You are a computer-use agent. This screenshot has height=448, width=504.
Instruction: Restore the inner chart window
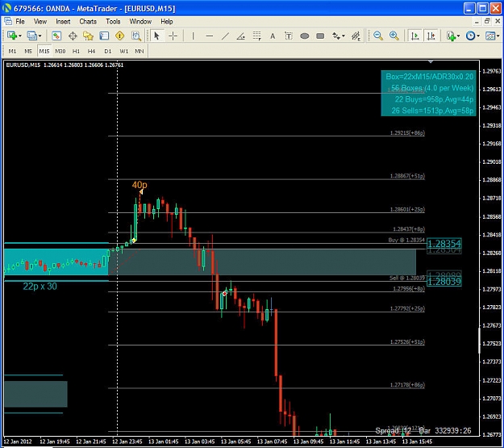(487, 22)
